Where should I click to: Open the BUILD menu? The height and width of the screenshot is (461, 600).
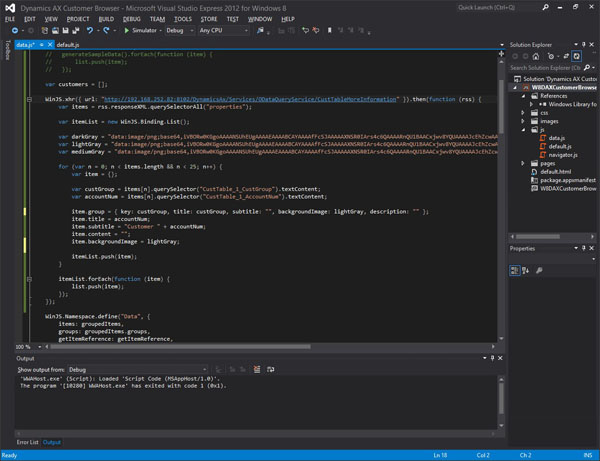(x=106, y=19)
